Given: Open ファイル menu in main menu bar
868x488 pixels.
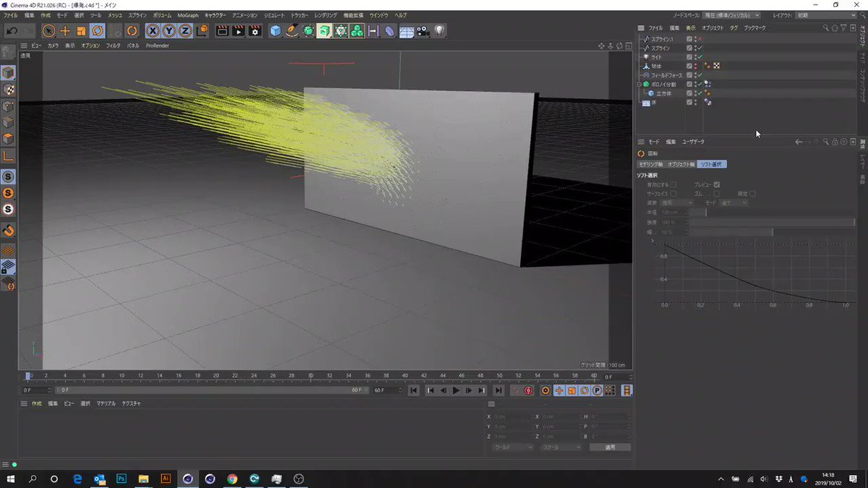Looking at the screenshot, I should point(11,15).
